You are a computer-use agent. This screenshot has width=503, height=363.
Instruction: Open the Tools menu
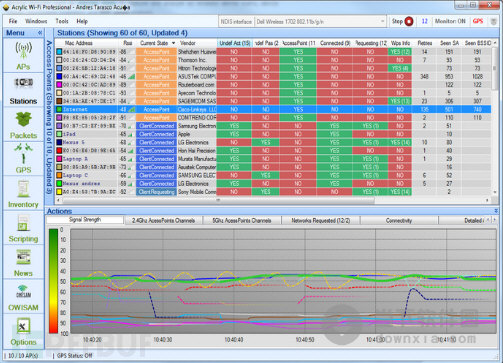point(62,21)
